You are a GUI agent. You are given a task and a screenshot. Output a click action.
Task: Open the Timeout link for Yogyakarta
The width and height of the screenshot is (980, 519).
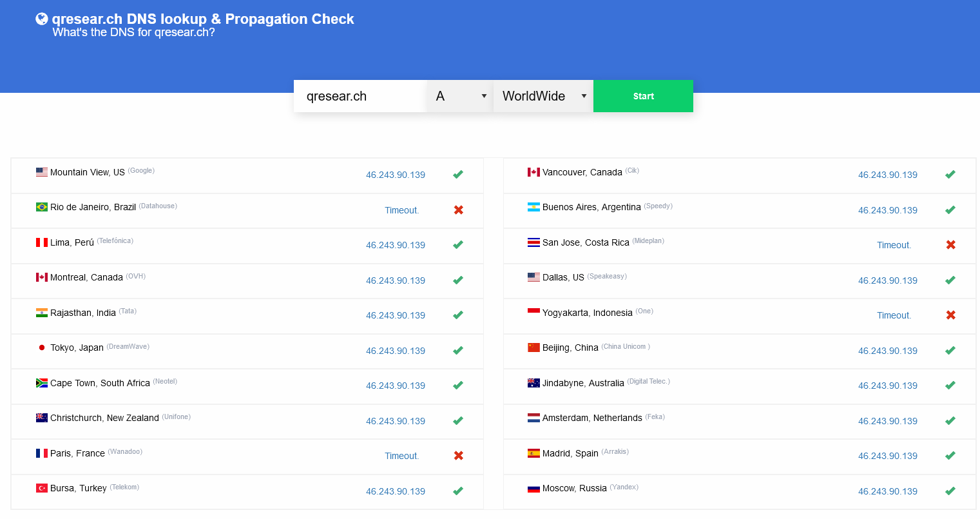894,315
